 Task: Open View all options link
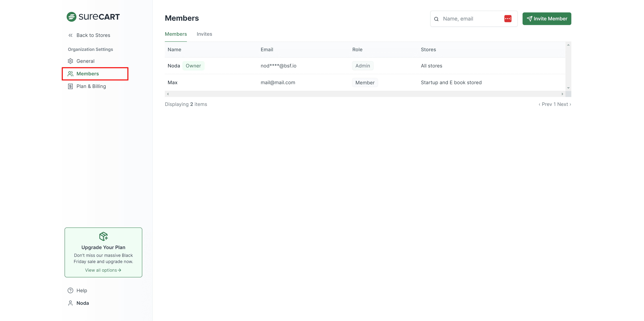pos(103,270)
